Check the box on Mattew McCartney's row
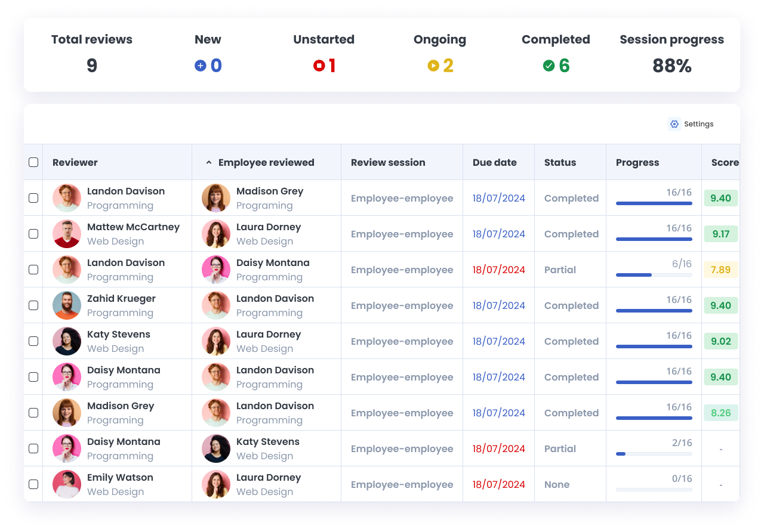 click(x=33, y=233)
